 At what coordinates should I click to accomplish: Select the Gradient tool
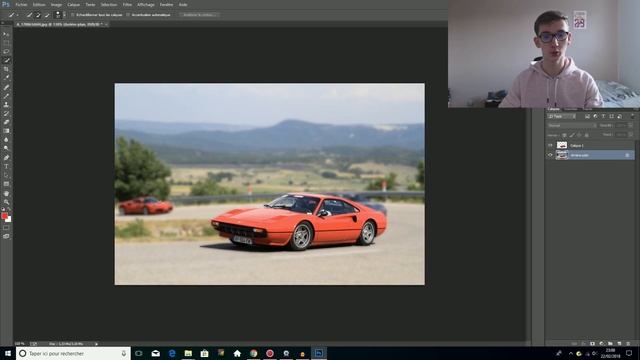pos(6,131)
